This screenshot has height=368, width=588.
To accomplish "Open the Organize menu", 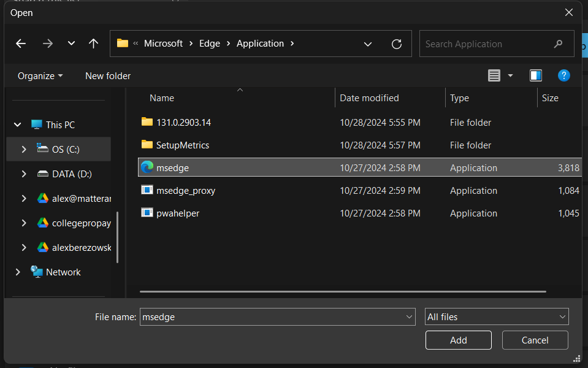I will pyautogui.click(x=40, y=75).
